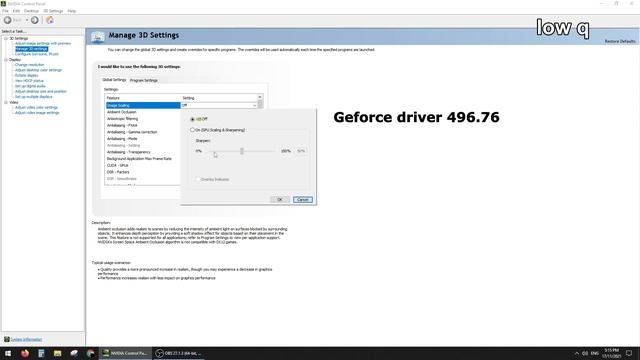Switch to the Global Settings tab
Viewport: 640px width, 360px height.
pos(114,80)
